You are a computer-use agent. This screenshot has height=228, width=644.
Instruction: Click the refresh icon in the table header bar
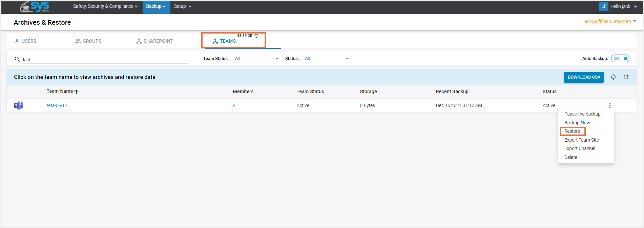point(626,77)
